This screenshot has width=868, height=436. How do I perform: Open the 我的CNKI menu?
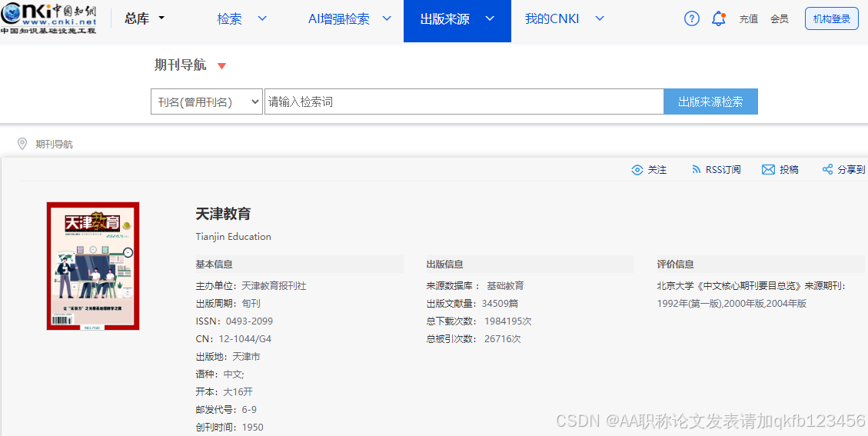tap(552, 18)
